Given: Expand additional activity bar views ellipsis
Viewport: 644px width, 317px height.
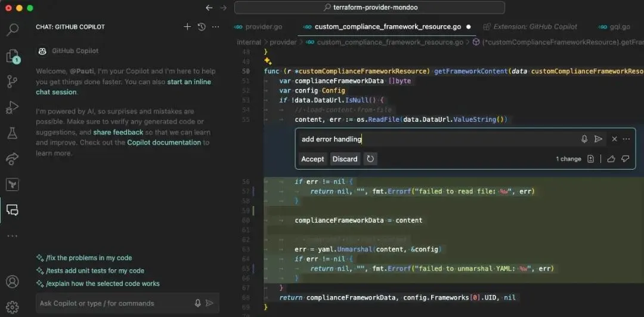Looking at the screenshot, I should (13, 236).
